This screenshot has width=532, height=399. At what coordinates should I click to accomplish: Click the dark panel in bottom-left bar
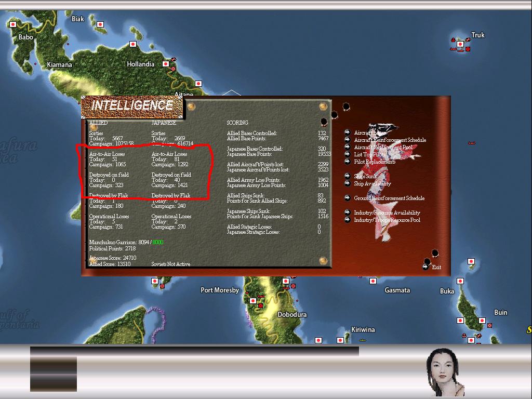click(54, 374)
